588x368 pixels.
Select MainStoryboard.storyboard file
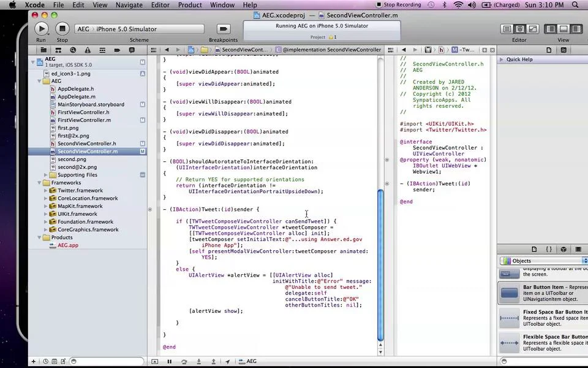(91, 104)
